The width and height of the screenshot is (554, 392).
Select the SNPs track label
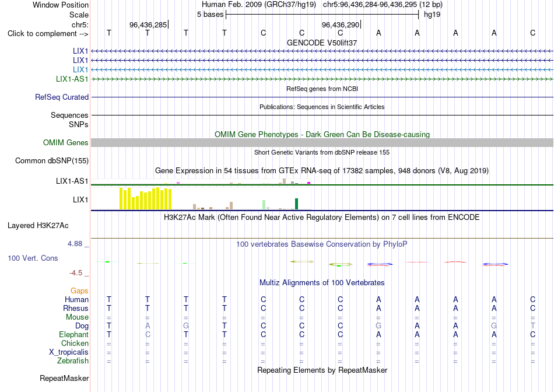coord(79,124)
